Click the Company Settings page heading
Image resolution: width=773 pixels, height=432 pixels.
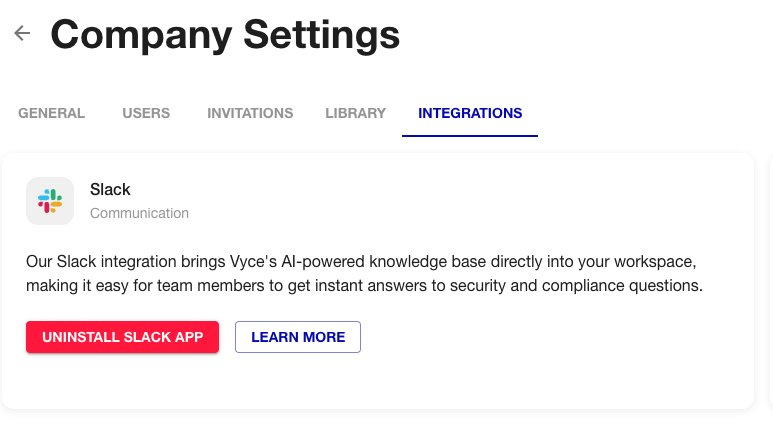tap(225, 35)
